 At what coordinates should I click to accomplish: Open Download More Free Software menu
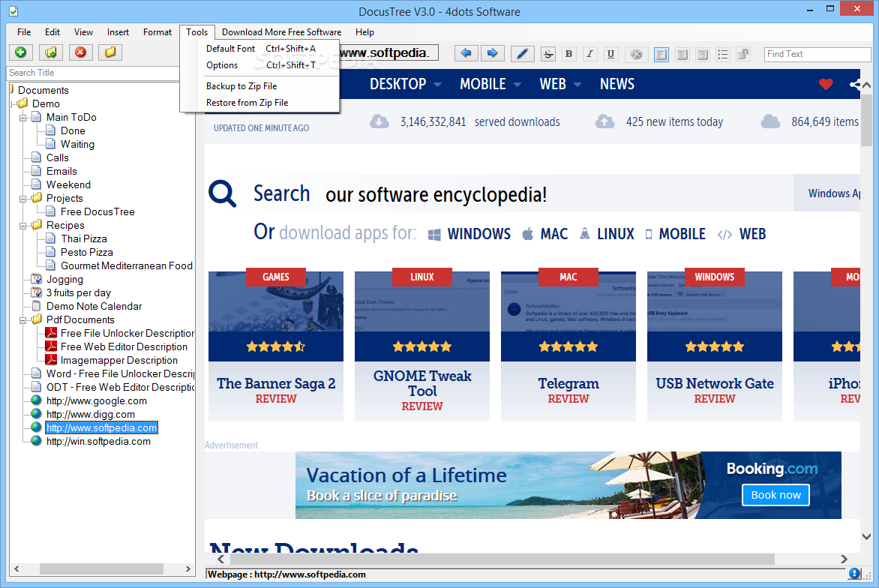pos(281,32)
